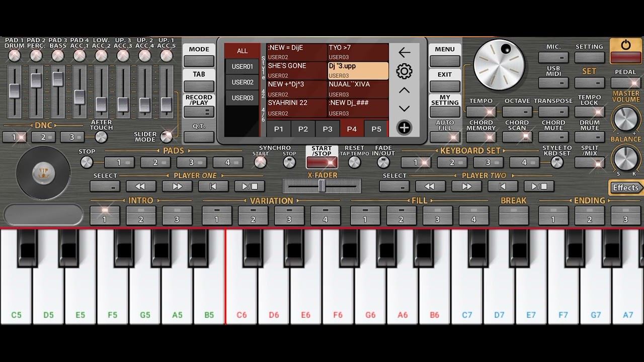
Task: Toggle the After Touch button
Action: [101, 137]
